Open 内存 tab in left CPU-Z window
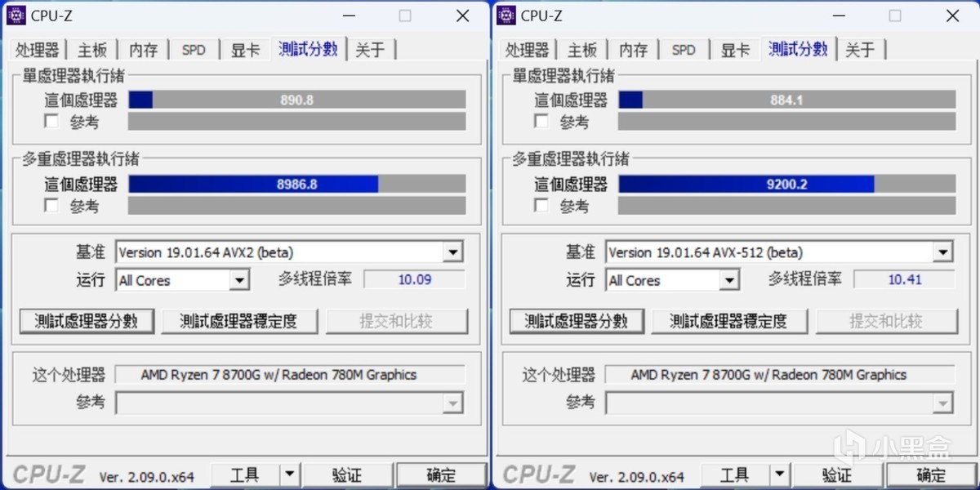Image resolution: width=980 pixels, height=490 pixels. [x=143, y=50]
